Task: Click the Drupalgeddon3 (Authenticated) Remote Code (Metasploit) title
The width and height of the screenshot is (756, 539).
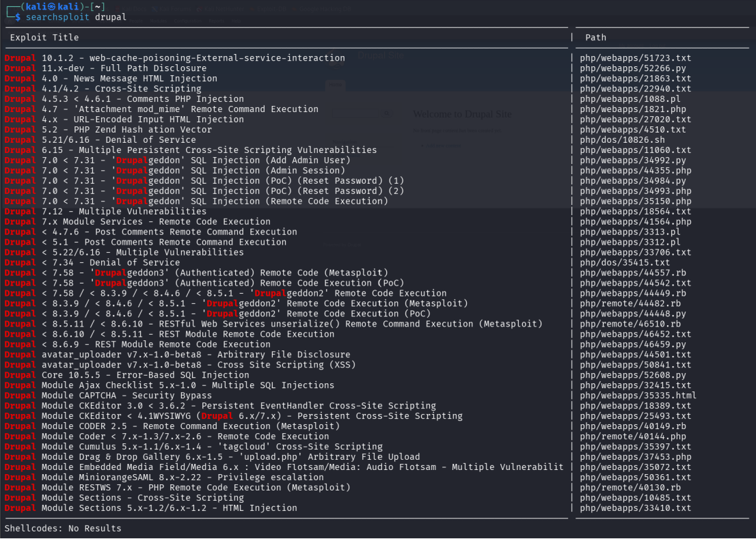Action: coord(196,273)
